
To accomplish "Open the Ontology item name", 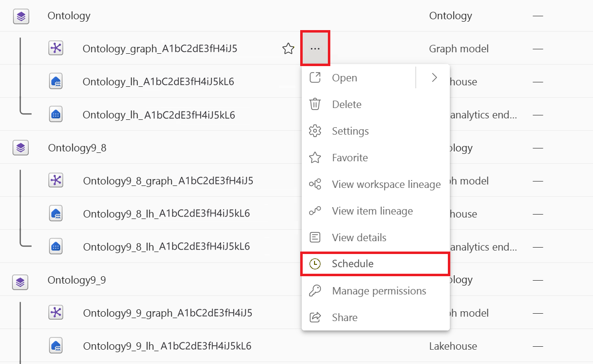I will click(69, 16).
